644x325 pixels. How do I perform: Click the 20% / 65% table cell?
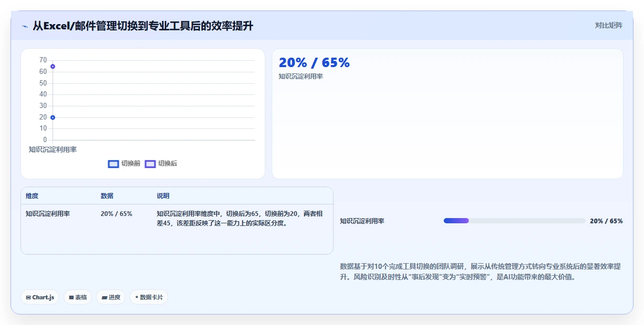(116, 214)
